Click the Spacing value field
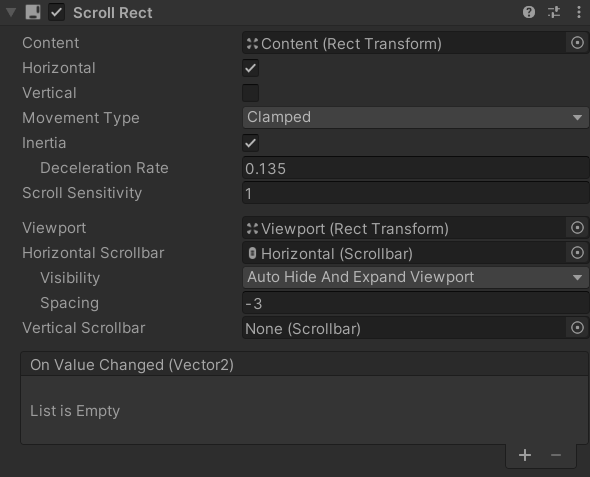 coord(415,303)
